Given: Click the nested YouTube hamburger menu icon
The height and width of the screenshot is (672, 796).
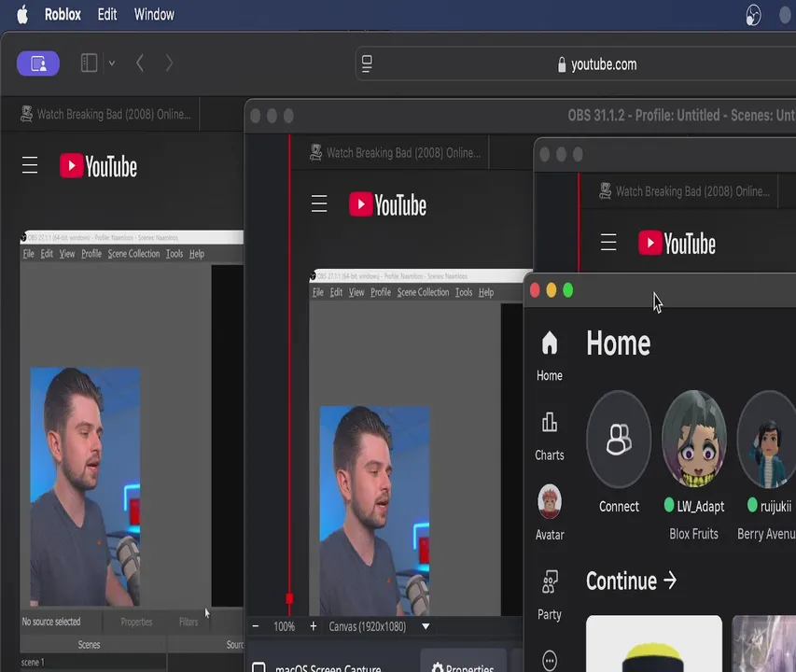Looking at the screenshot, I should [608, 243].
